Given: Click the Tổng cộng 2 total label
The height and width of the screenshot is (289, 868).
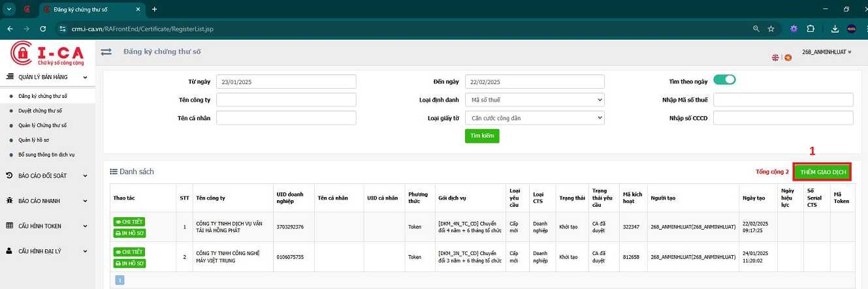Looking at the screenshot, I should pyautogui.click(x=772, y=172).
